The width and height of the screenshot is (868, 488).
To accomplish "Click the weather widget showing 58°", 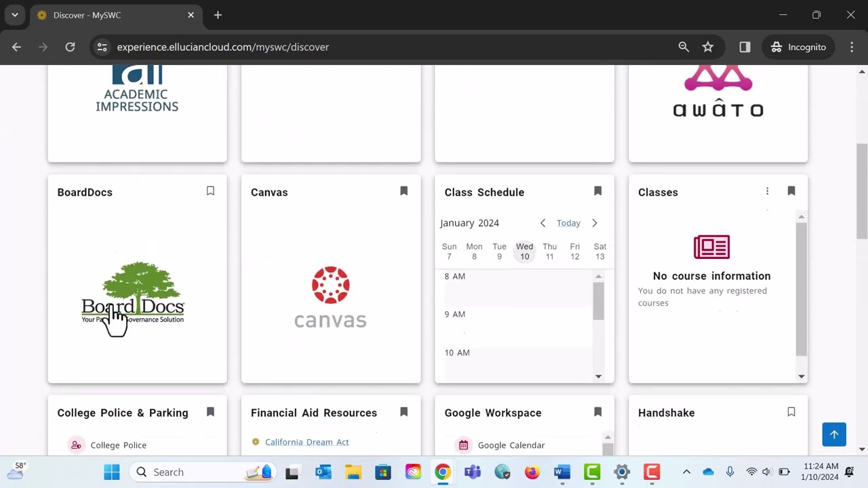I will coord(16,472).
